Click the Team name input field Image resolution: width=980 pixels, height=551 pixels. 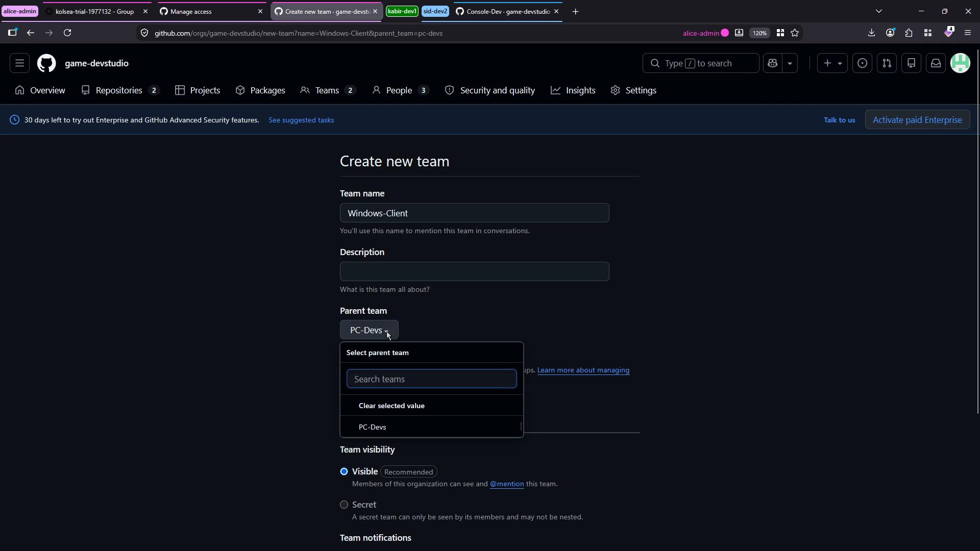[474, 213]
